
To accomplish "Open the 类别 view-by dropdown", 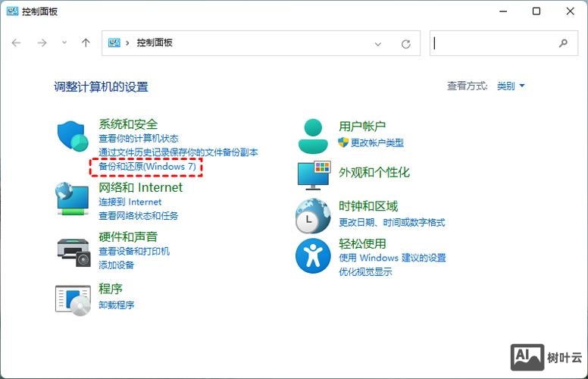I will tap(511, 86).
